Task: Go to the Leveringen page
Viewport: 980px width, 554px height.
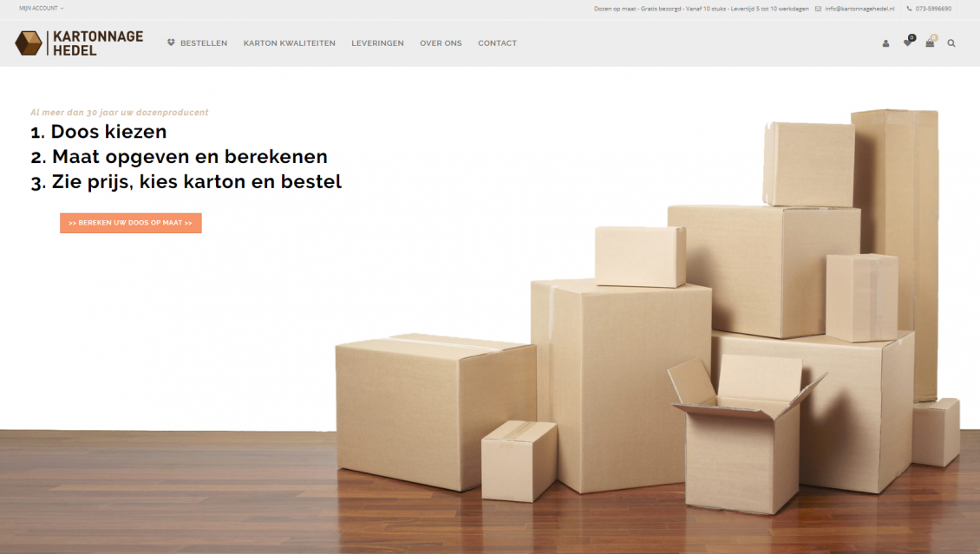Action: [x=377, y=43]
